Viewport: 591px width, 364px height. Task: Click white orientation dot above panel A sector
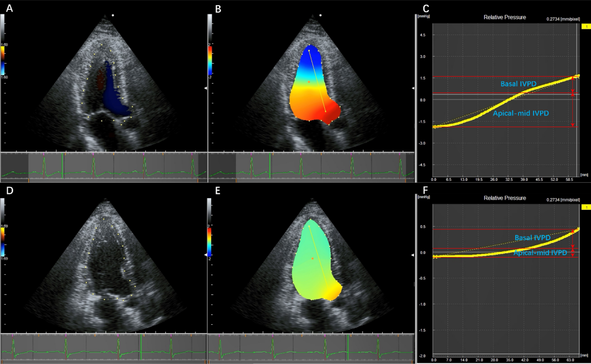tap(113, 15)
